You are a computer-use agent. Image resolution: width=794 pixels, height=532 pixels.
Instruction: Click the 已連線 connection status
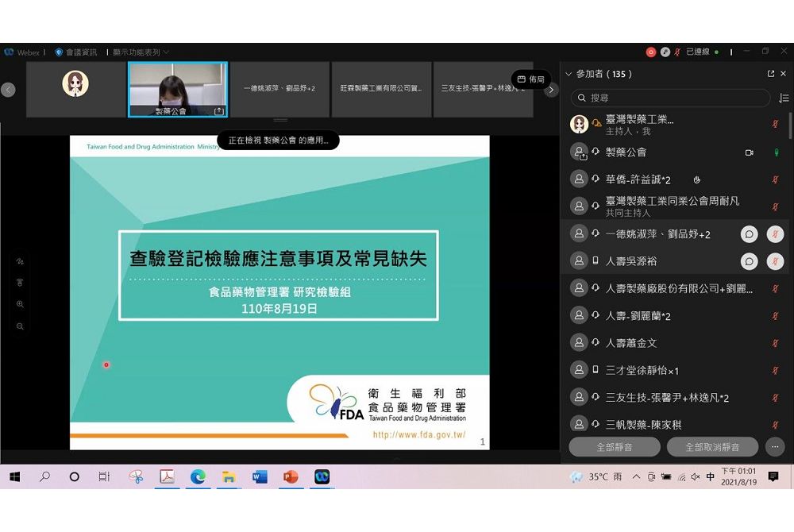[698, 52]
